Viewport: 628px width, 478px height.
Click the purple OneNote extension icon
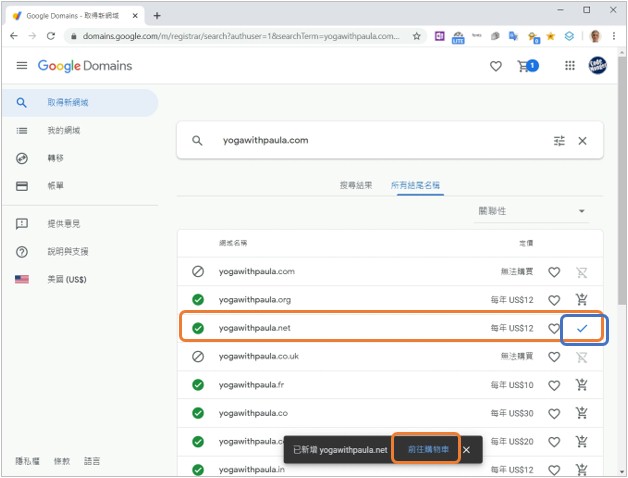click(x=439, y=36)
